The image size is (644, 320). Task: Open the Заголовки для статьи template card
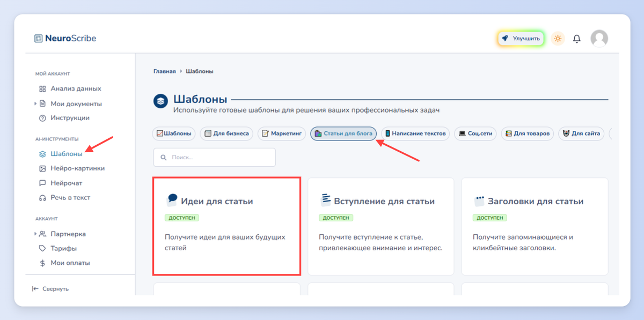tap(535, 226)
